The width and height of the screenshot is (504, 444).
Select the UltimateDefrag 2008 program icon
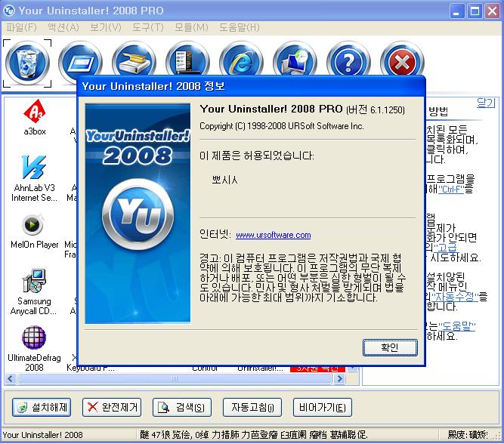click(34, 338)
